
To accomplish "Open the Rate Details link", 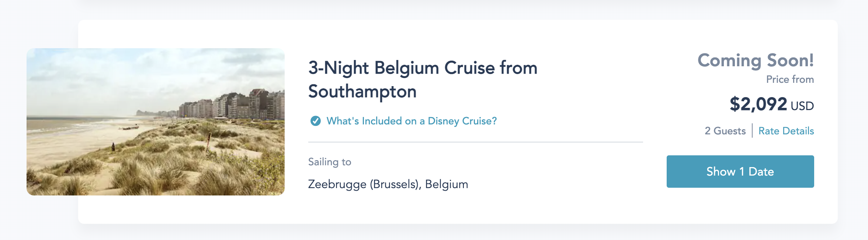I will (x=786, y=131).
